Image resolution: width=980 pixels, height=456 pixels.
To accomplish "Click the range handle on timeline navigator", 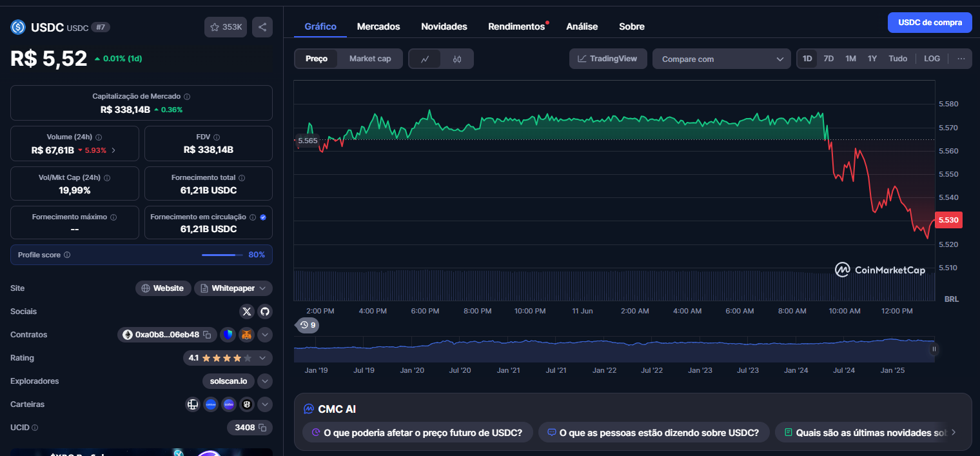I will pyautogui.click(x=934, y=349).
